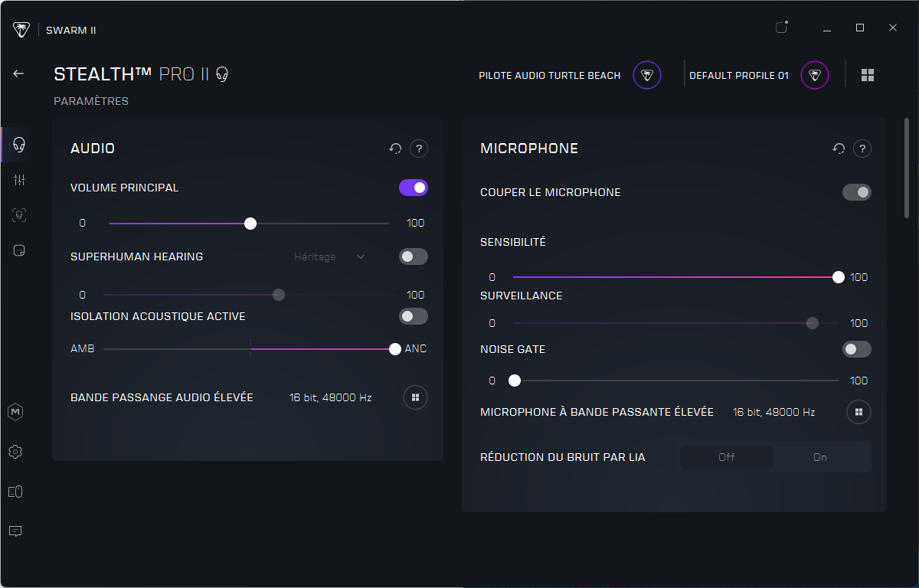Click the Volume Principal slider track
The image size is (919, 588).
249,224
